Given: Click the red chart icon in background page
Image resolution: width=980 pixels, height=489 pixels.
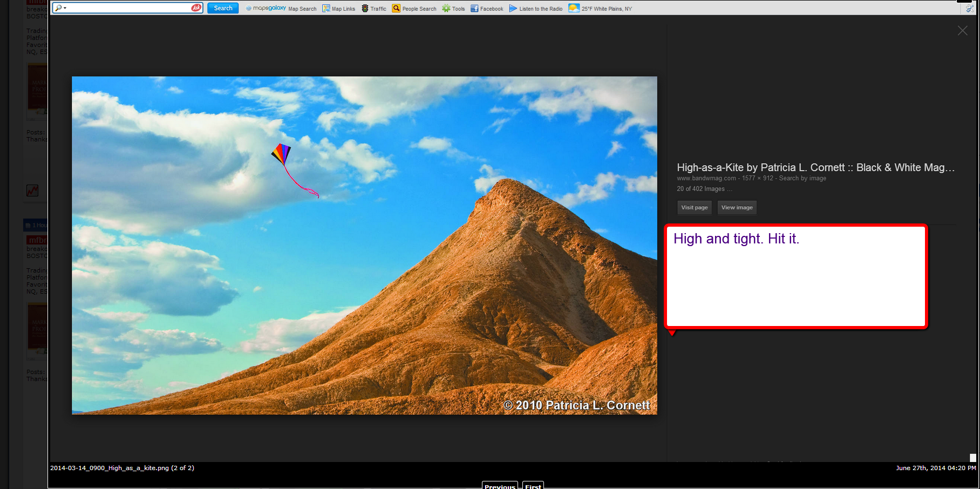Looking at the screenshot, I should pos(32,191).
